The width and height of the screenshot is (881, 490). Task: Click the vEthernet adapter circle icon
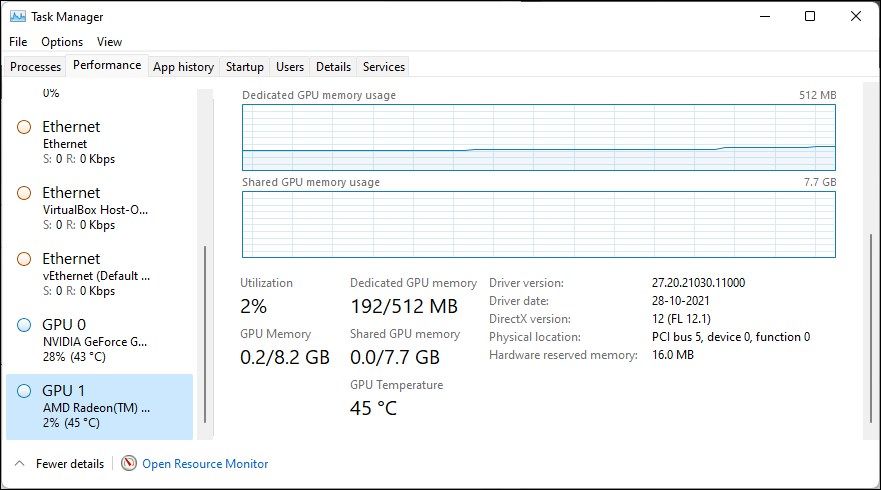click(24, 259)
